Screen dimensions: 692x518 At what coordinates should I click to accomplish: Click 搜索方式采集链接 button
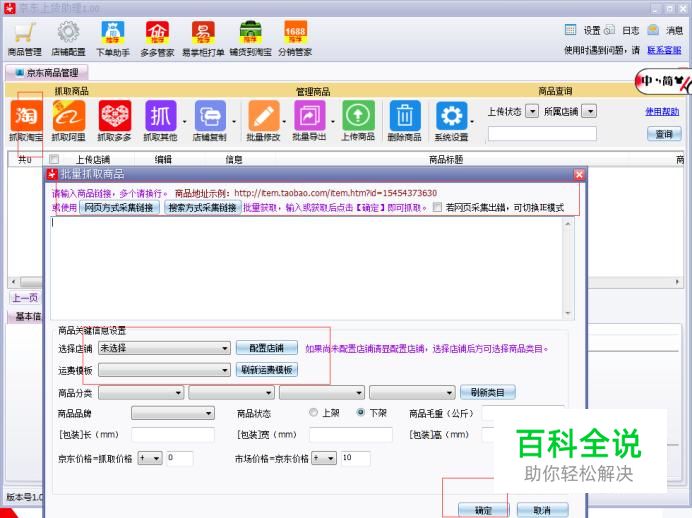(x=203, y=207)
